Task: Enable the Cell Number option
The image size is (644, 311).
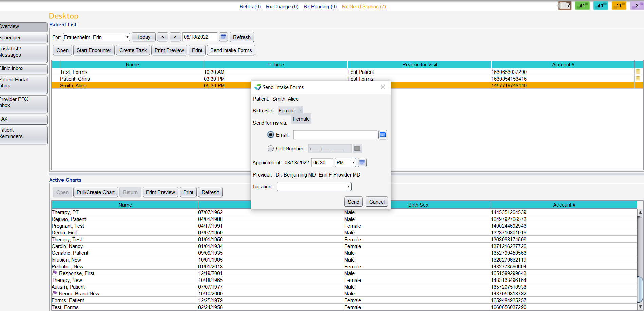Action: coord(270,148)
